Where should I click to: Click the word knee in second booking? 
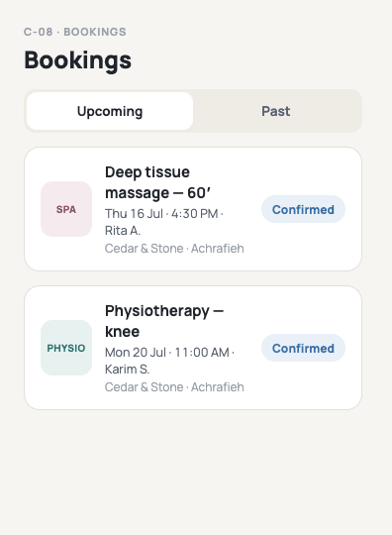[122, 331]
